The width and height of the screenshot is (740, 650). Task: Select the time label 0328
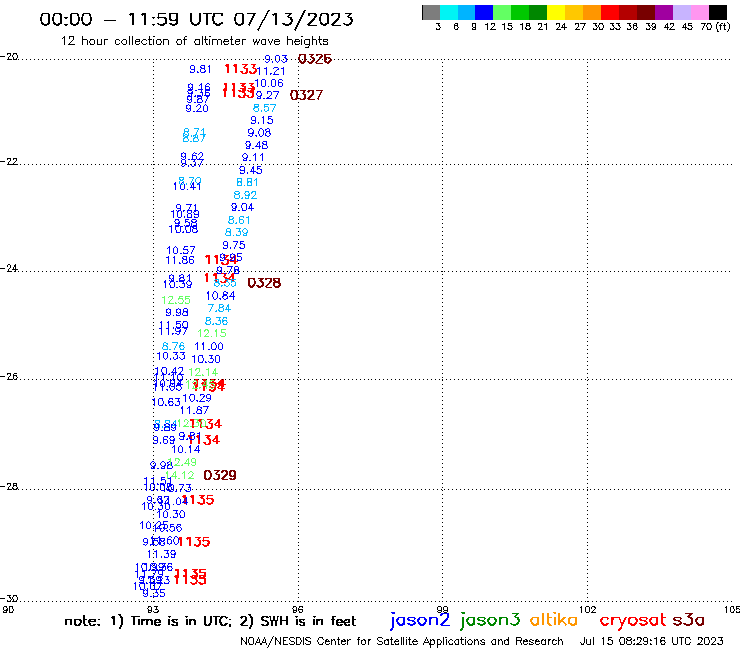tap(264, 283)
